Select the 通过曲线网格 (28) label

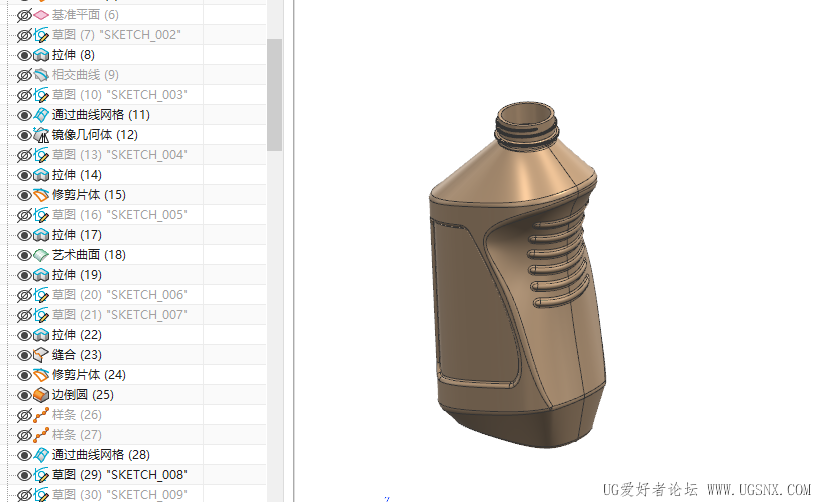pyautogui.click(x=101, y=455)
